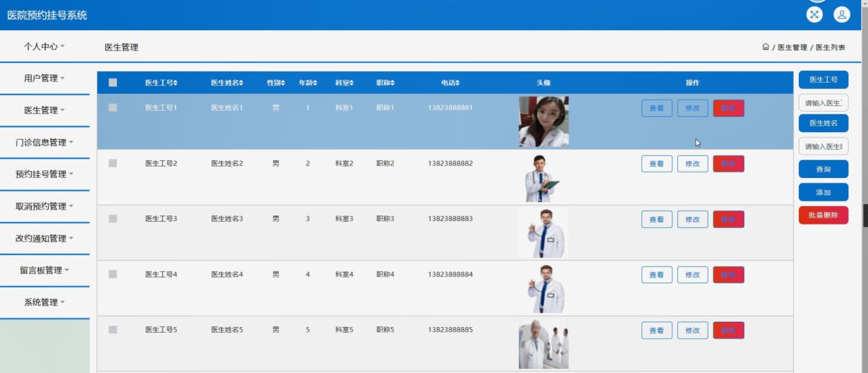Sort by 医生姓名 column arrows
The image size is (868, 373).
241,83
